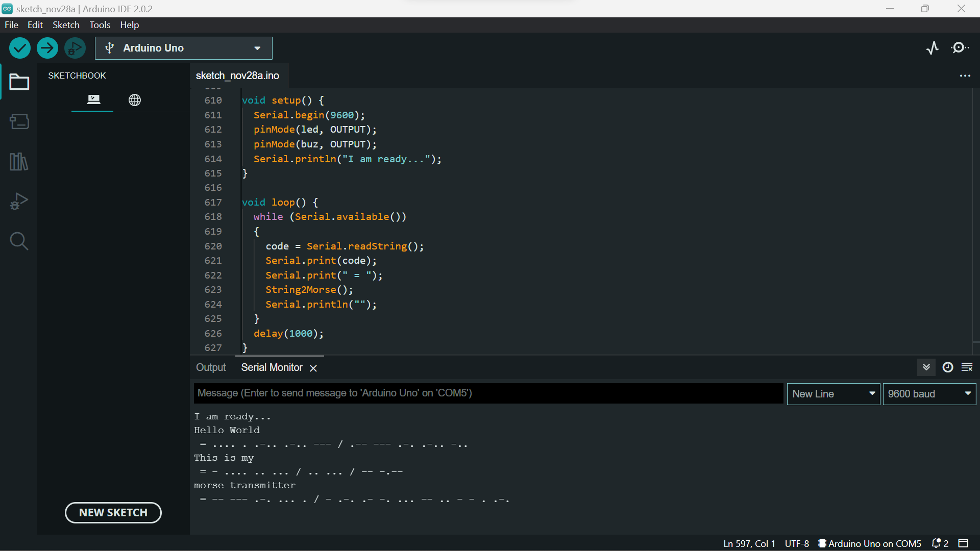Viewport: 980px width, 551px height.
Task: Click the String2Morse() call on line 623
Action: coord(309,289)
